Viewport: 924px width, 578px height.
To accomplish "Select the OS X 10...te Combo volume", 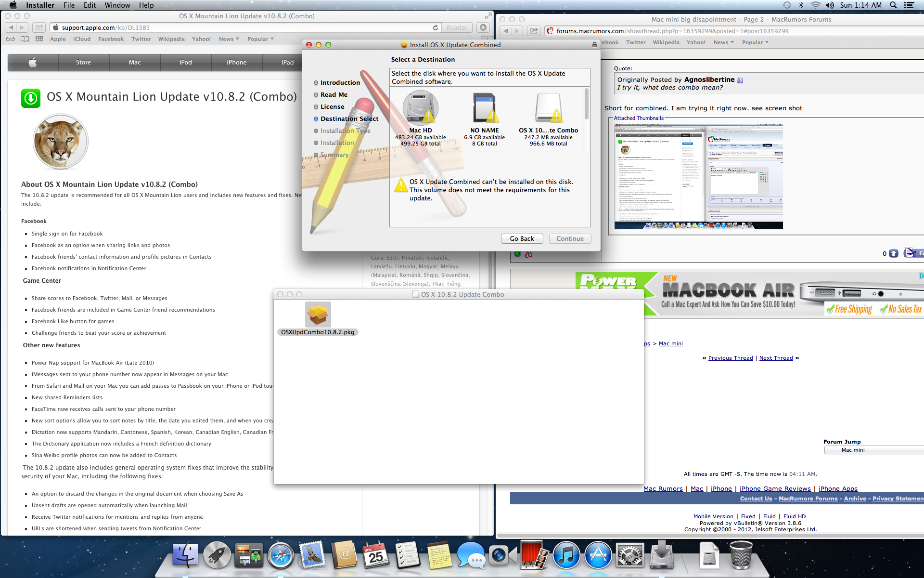I will point(548,108).
